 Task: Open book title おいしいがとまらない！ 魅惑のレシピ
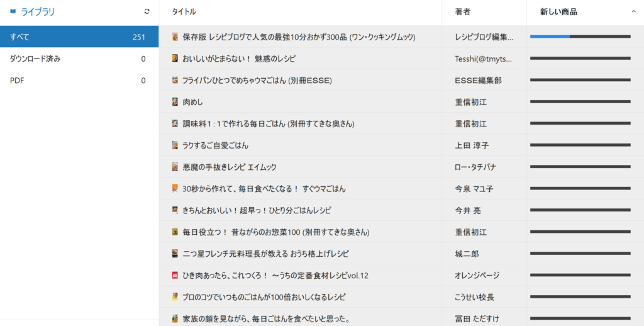click(239, 59)
